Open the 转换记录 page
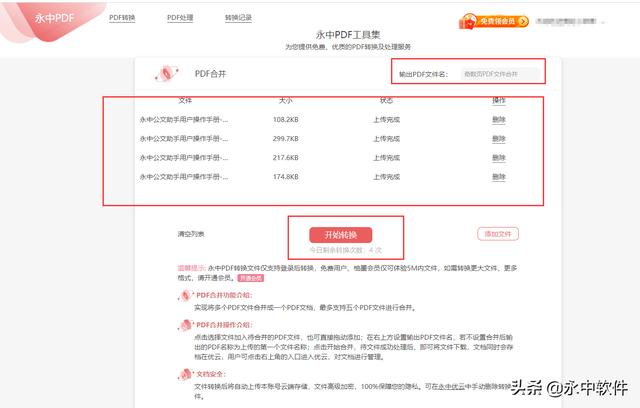 coord(238,18)
